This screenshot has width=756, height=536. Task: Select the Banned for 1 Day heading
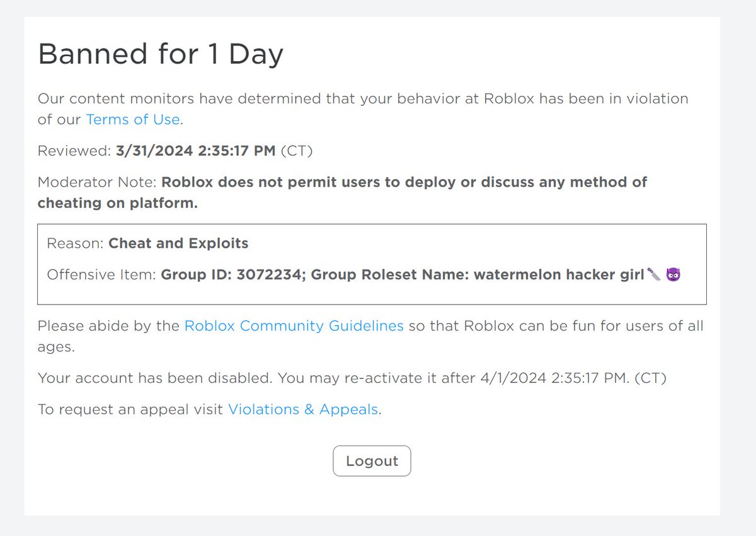161,54
